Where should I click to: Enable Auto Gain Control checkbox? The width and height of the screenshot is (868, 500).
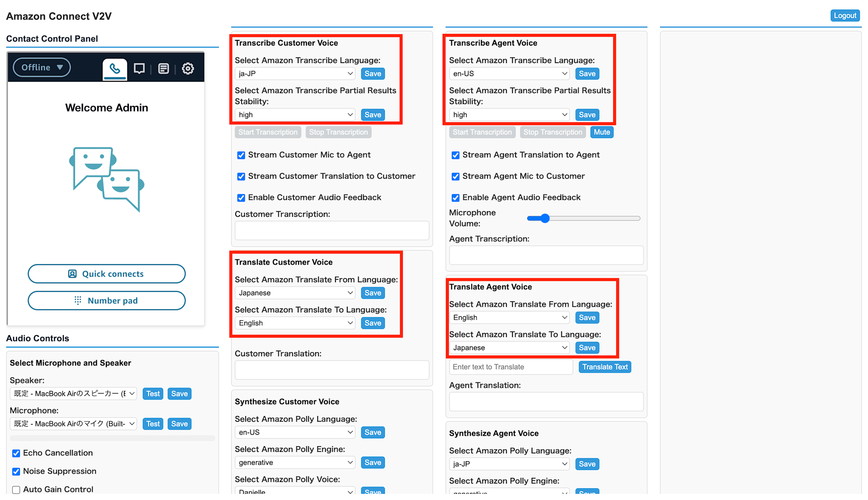(16, 490)
